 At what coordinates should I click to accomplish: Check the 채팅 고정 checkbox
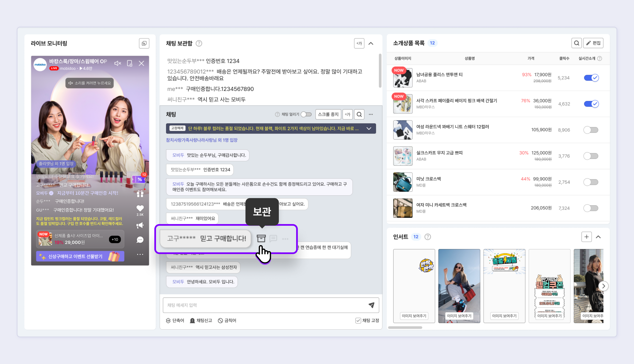358,320
